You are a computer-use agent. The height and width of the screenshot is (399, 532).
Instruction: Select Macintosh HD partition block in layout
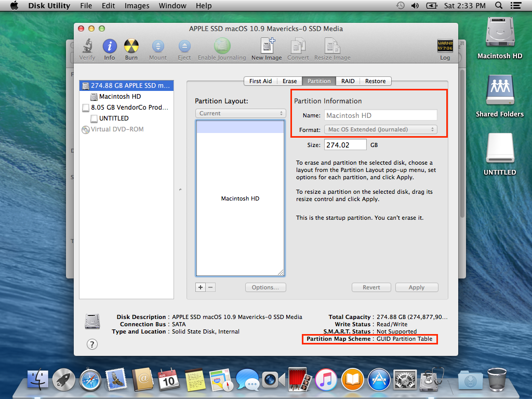[240, 198]
